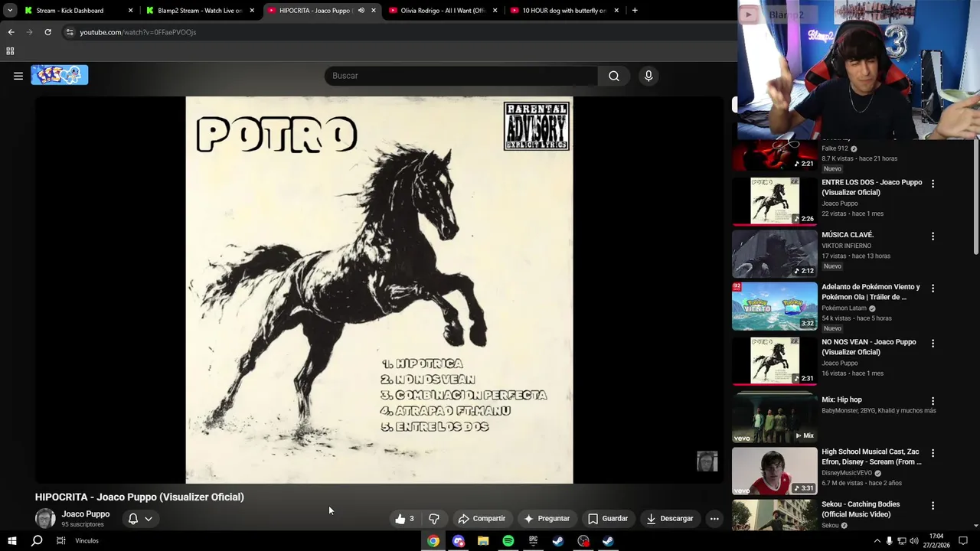Open the more actions ellipsis menu
This screenshot has width=980, height=551.
pos(714,519)
